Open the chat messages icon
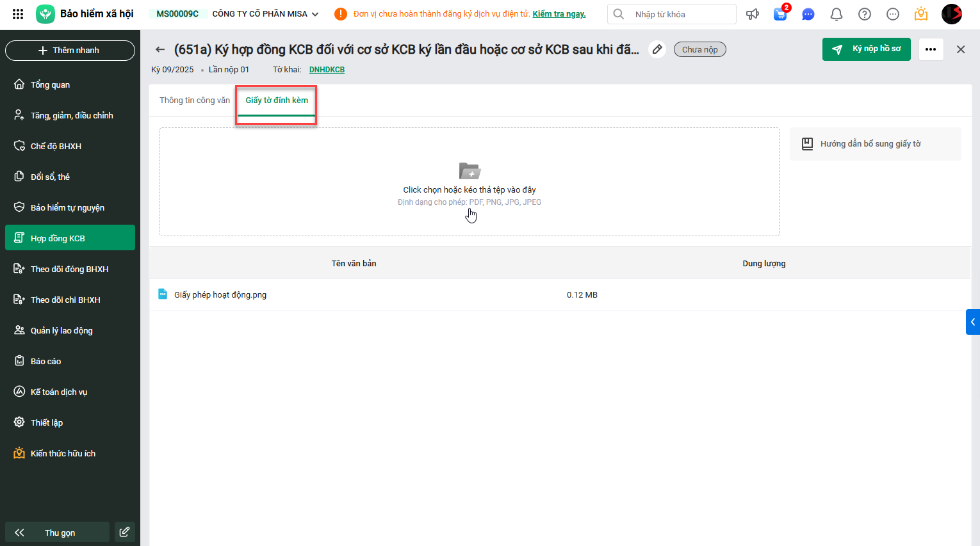980x546 pixels. point(808,14)
